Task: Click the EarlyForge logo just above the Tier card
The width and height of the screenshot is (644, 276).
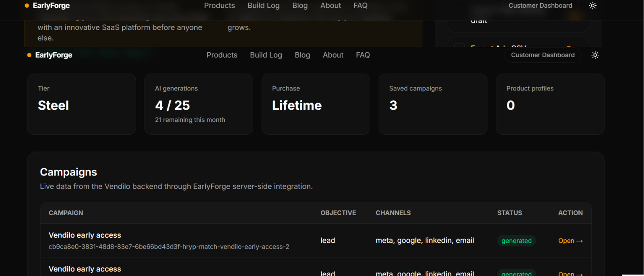Action: point(50,55)
